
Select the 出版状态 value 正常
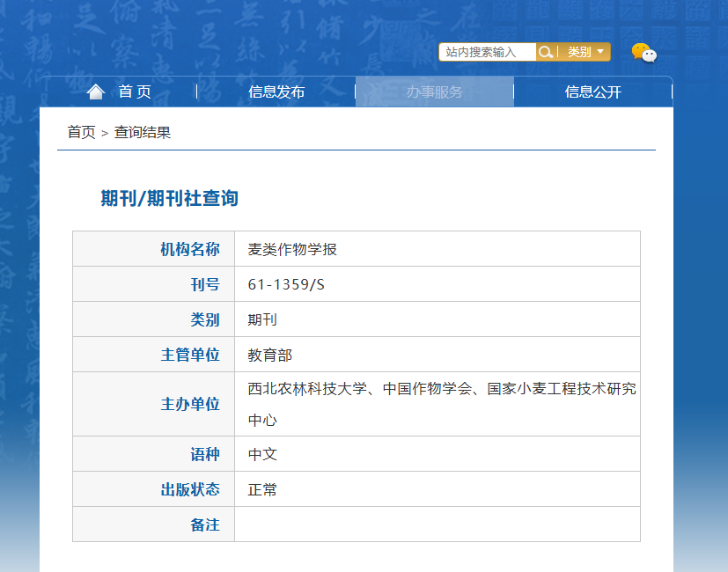click(x=262, y=489)
